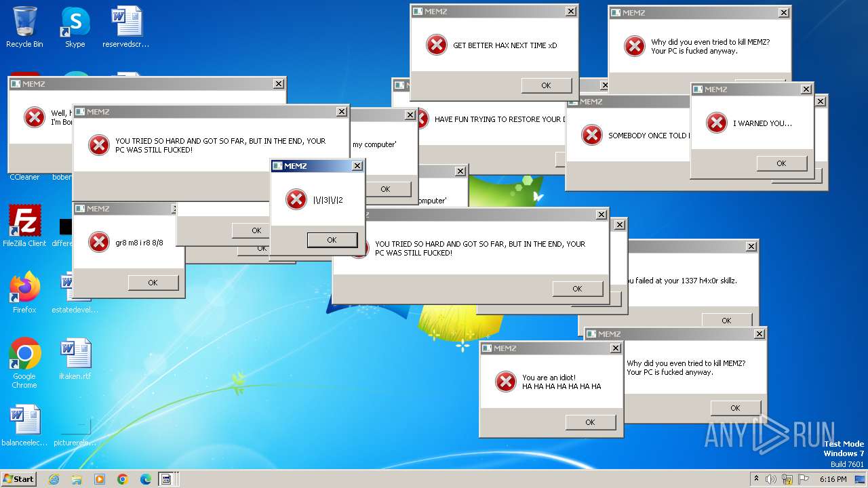Image resolution: width=868 pixels, height=488 pixels.
Task: Close the I WARNED YOU dialog
Action: pos(806,89)
